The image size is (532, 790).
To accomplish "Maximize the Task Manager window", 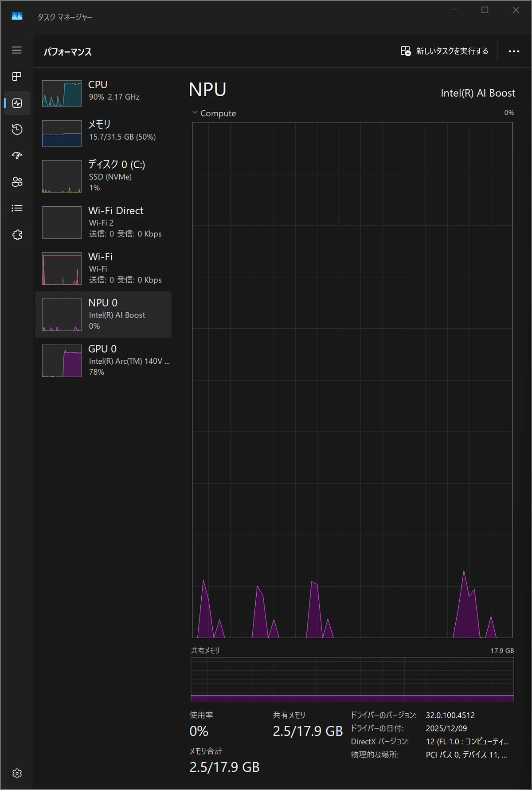I will coord(485,10).
